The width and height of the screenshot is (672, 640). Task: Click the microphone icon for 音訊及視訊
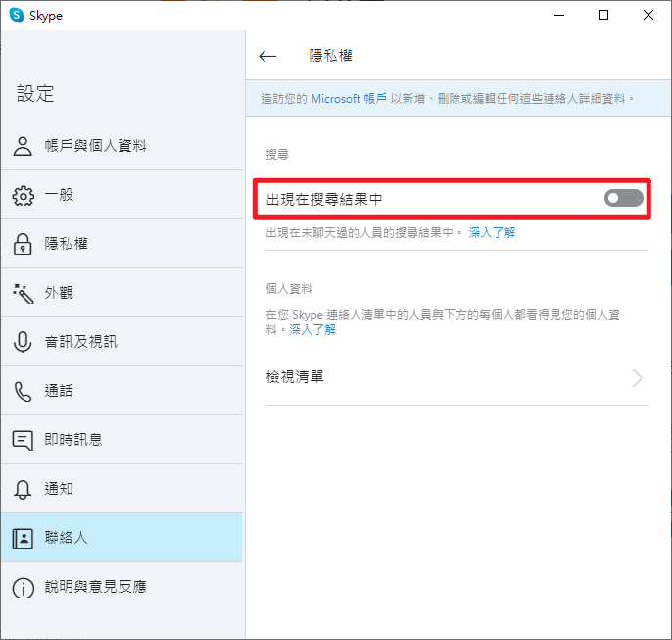(x=23, y=342)
